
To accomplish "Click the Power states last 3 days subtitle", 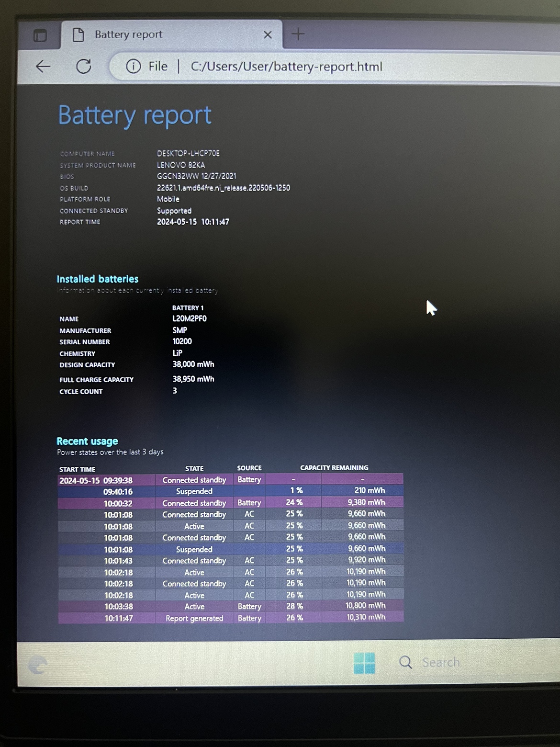I will point(110,452).
